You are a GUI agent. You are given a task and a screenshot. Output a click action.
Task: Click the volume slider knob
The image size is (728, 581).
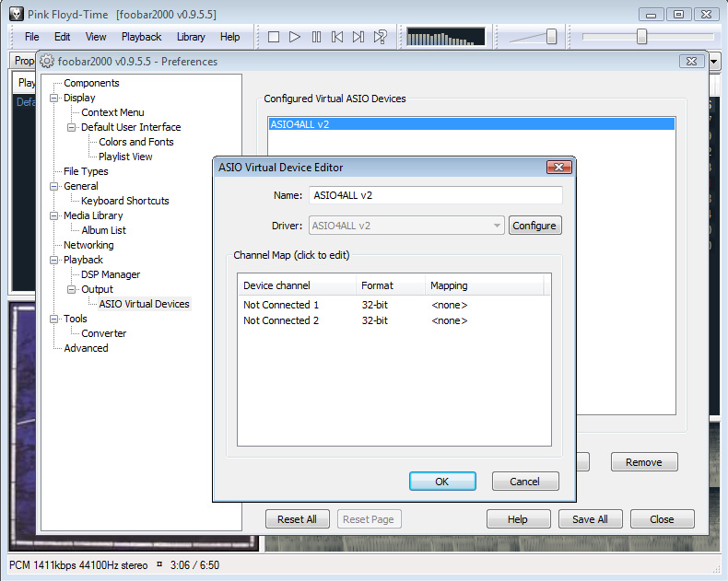tap(551, 36)
